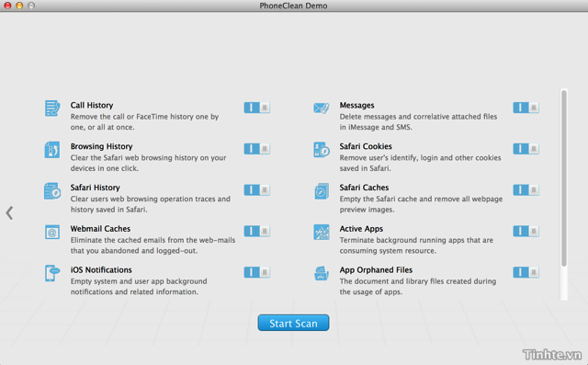
Task: Disable the Safari Cookies switch
Action: (x=526, y=149)
